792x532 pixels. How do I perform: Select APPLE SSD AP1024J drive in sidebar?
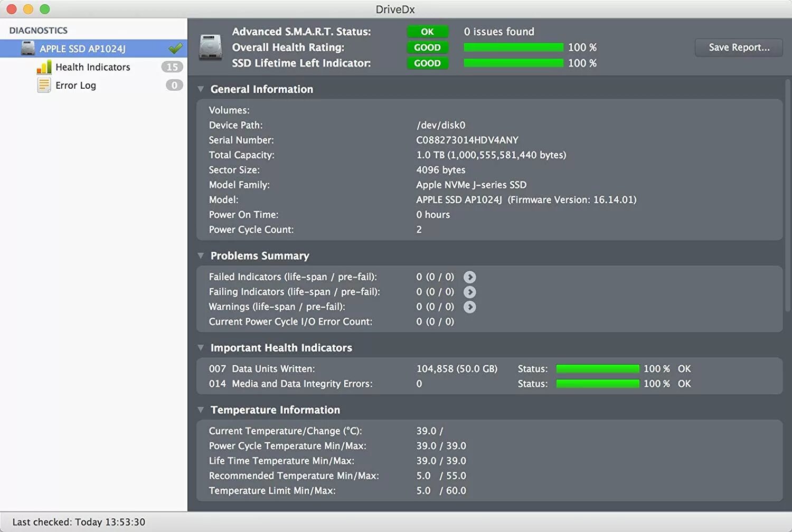pyautogui.click(x=93, y=49)
